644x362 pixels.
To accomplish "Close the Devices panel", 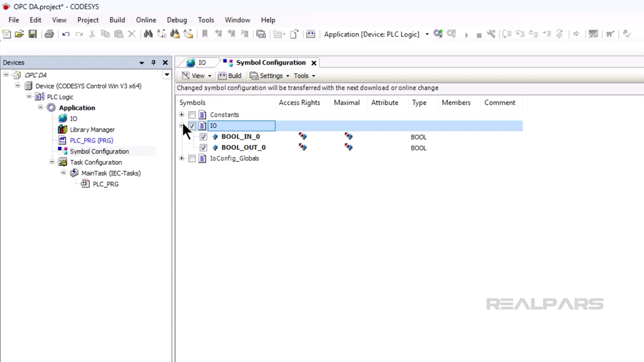I will click(165, 63).
